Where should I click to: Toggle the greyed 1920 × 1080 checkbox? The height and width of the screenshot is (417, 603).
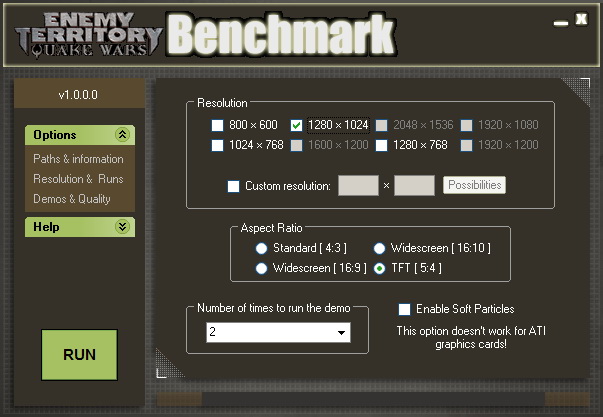pos(466,125)
